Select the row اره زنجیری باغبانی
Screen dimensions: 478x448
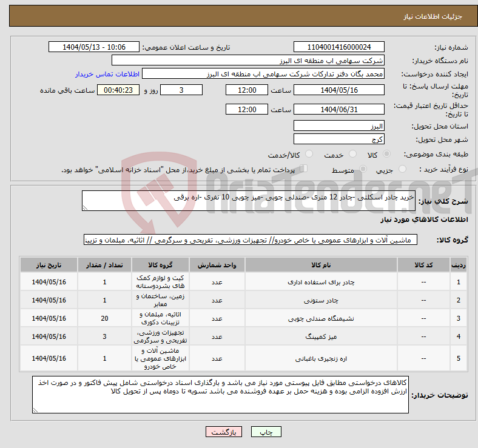click(x=244, y=358)
